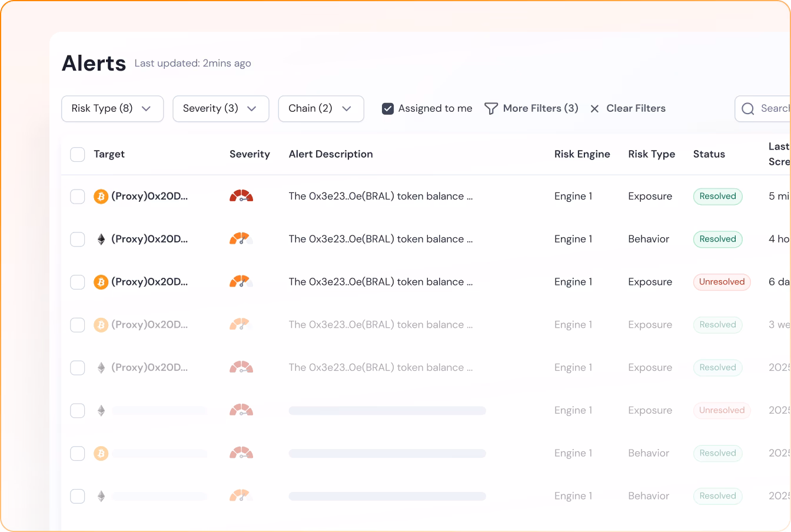Open the first row (Proxy)0x20D... target link
The image size is (791, 532).
tap(149, 197)
